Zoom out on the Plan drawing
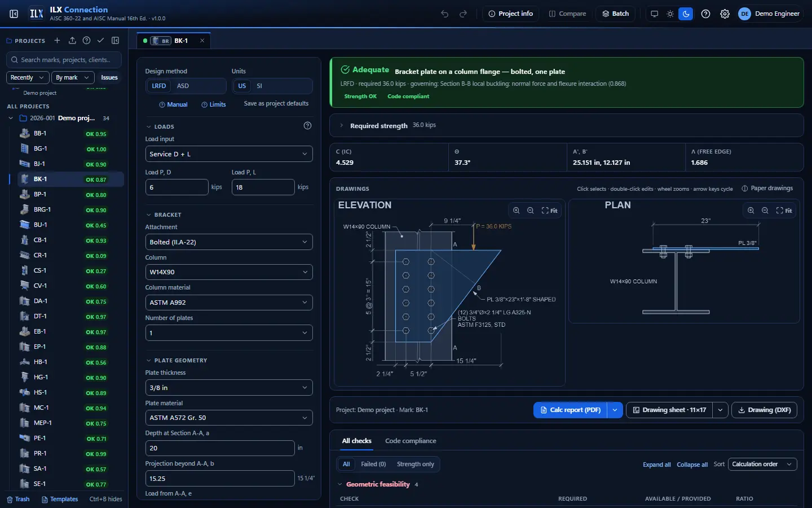The height and width of the screenshot is (508, 812). [765, 211]
